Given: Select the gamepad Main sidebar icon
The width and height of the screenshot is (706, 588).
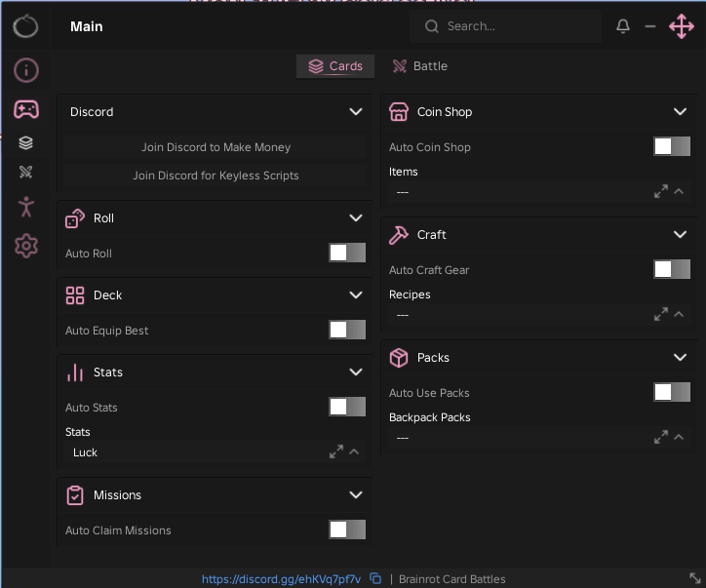Looking at the screenshot, I should (x=26, y=109).
